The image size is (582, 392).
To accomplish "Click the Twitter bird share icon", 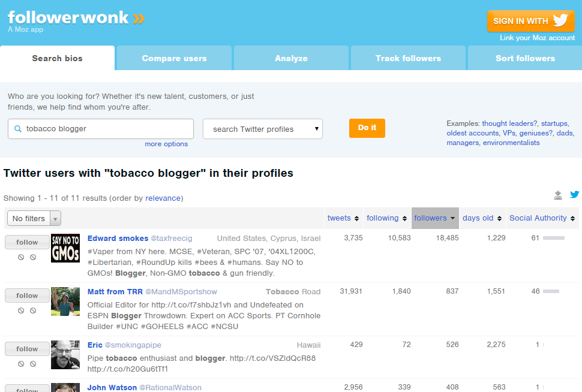I will [575, 194].
